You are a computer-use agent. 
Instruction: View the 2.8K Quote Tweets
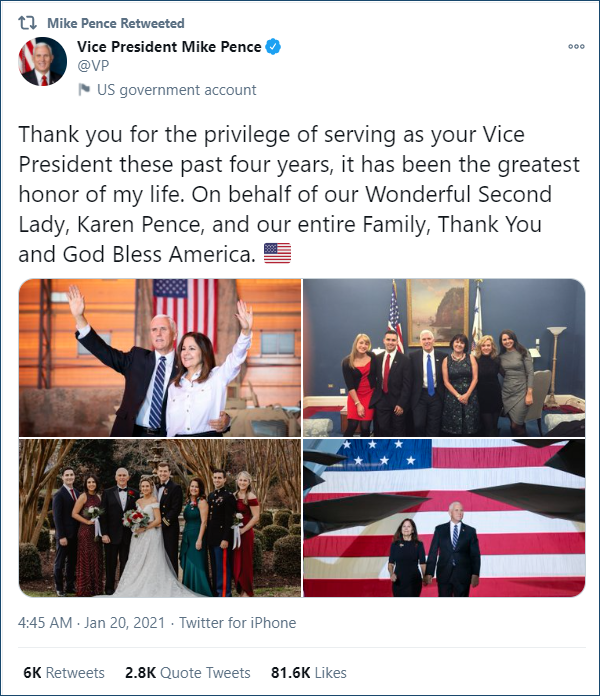coord(188,673)
